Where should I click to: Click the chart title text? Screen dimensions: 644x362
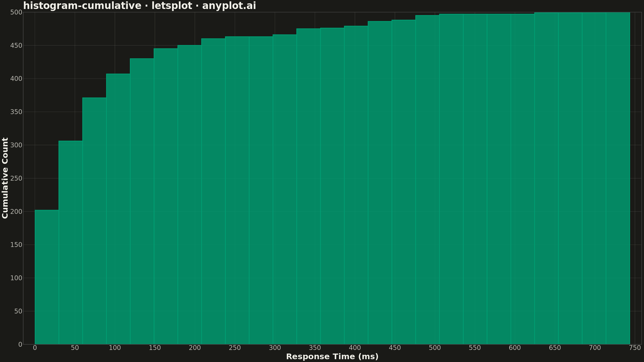click(140, 5)
